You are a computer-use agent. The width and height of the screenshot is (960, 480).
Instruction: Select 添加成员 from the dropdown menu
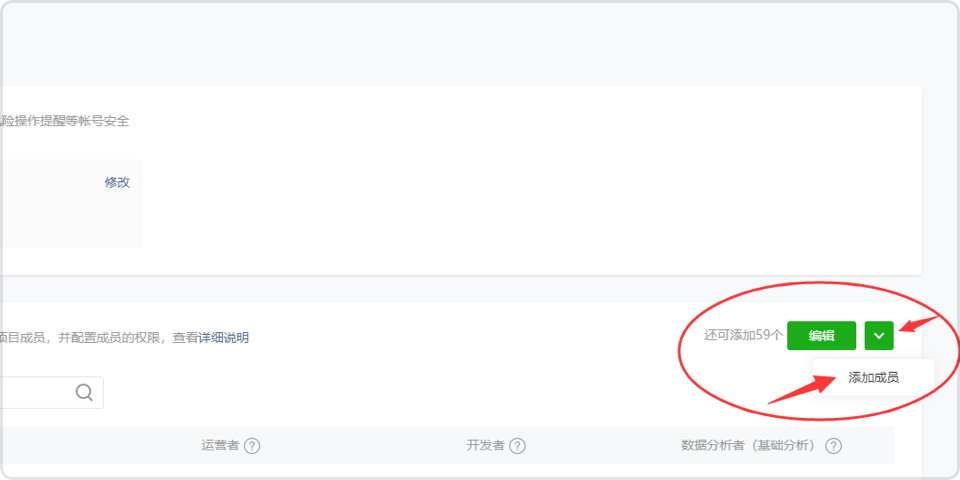tap(873, 378)
